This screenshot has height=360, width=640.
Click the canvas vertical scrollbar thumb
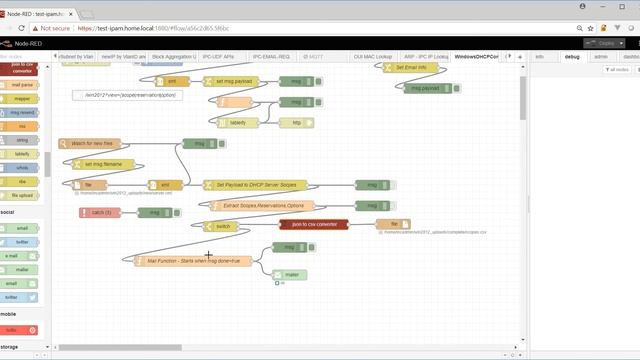(x=523, y=98)
